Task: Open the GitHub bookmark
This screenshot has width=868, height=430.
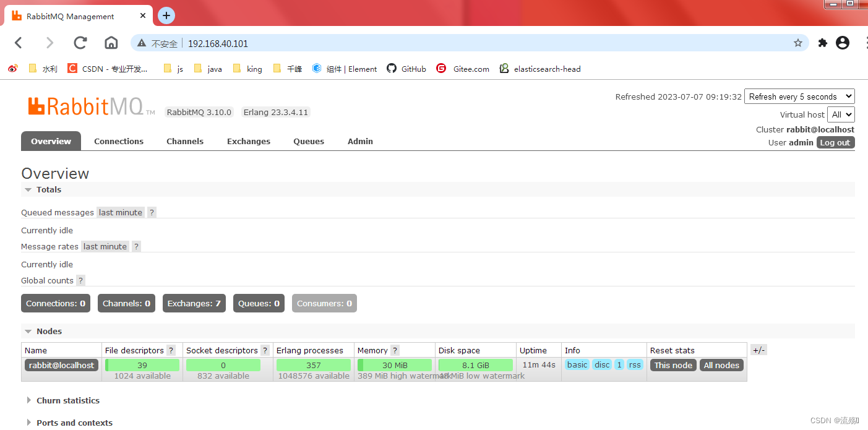Action: pos(406,69)
